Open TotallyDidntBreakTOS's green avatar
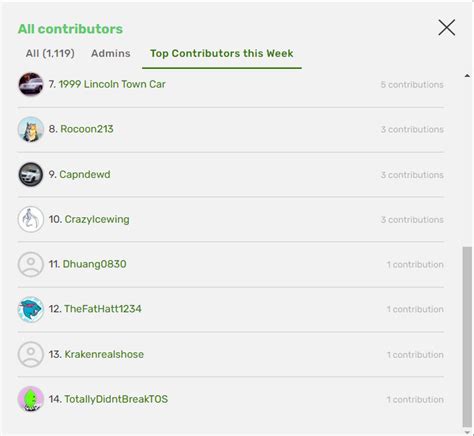 click(31, 399)
